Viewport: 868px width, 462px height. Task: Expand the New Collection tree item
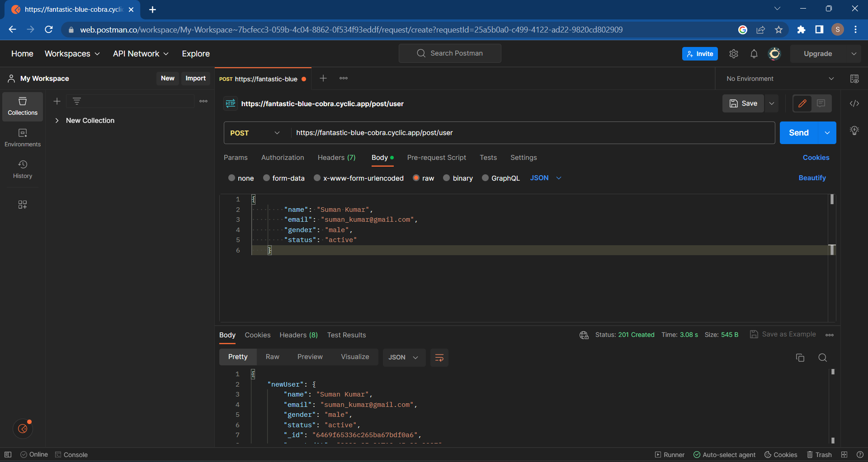(57, 121)
